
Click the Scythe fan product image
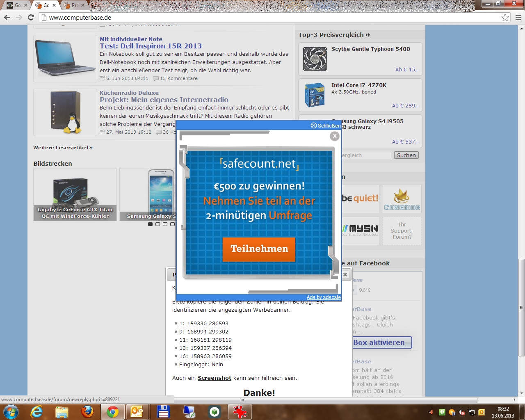pos(315,59)
